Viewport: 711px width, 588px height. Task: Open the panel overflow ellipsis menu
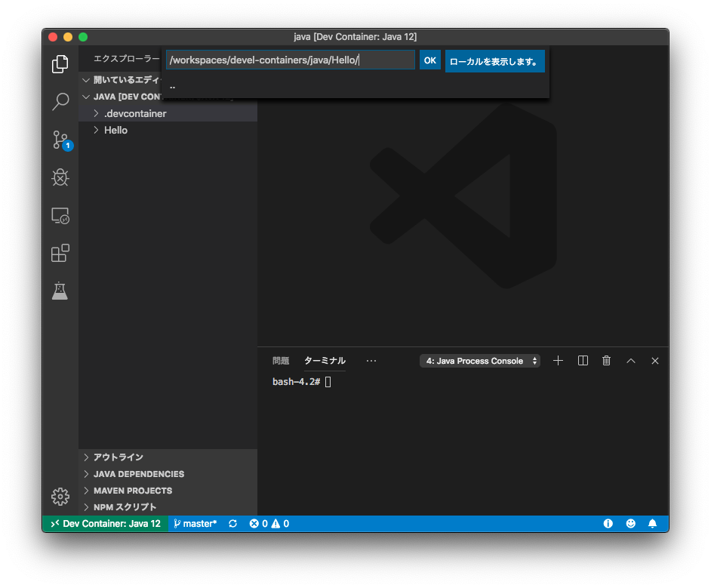pos(371,361)
